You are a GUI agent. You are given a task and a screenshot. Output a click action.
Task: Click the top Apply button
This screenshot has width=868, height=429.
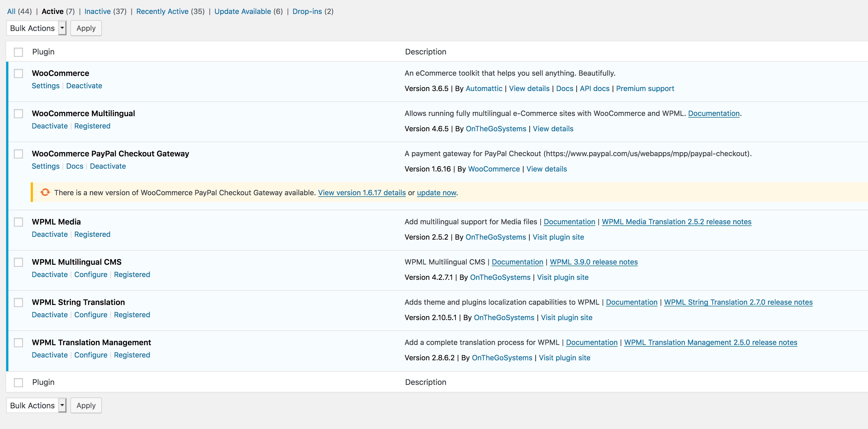[86, 28]
